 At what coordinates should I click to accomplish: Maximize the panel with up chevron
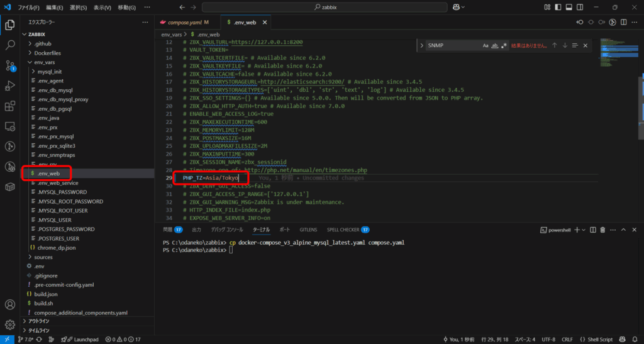623,230
